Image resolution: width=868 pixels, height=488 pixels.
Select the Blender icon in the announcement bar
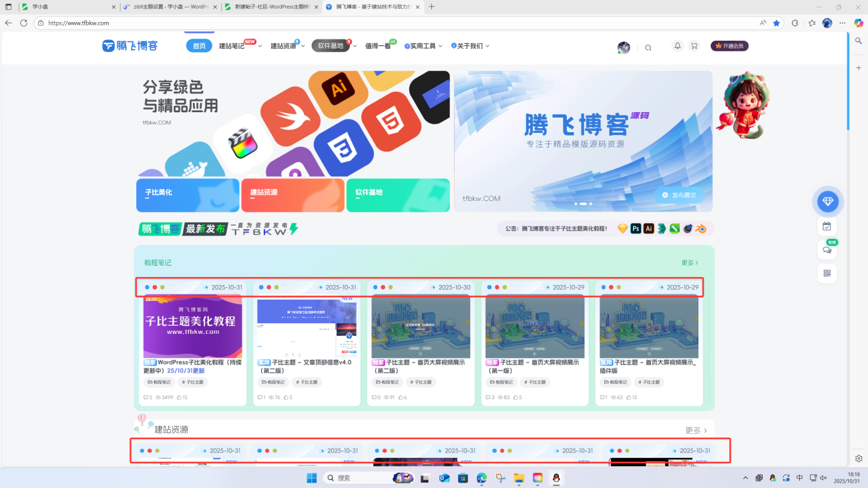click(x=700, y=228)
